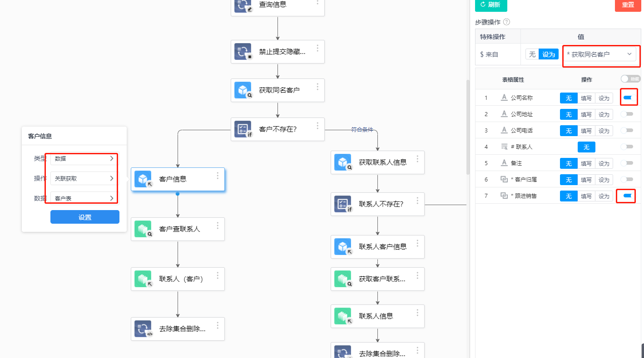Toggle the 客户归属 row switch

click(x=627, y=179)
